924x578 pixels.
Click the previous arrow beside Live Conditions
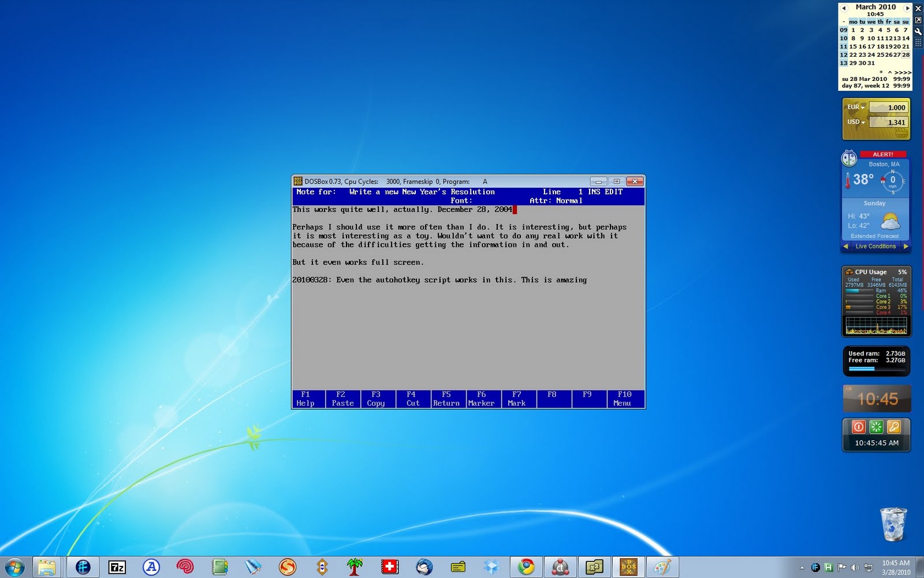(846, 246)
